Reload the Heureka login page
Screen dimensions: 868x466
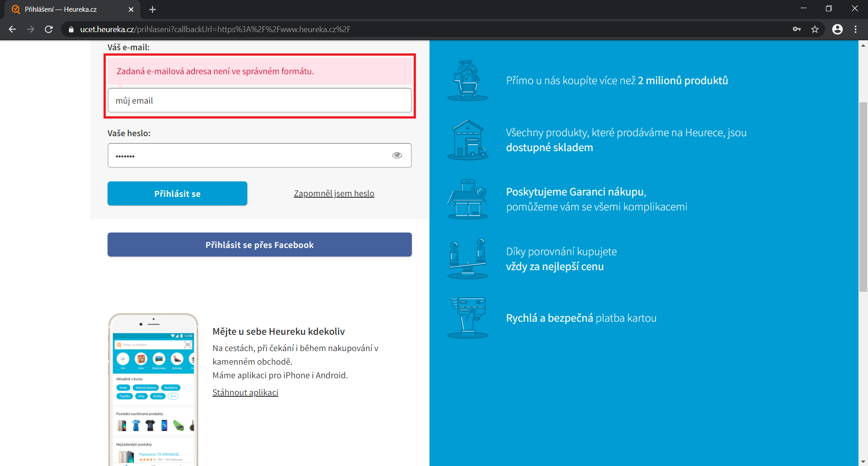click(x=49, y=29)
